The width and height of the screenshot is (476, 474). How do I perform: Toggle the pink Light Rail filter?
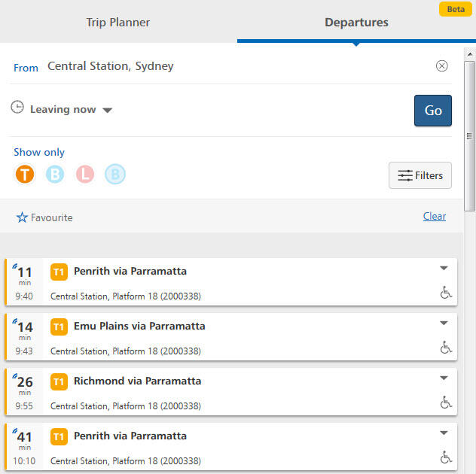[85, 175]
